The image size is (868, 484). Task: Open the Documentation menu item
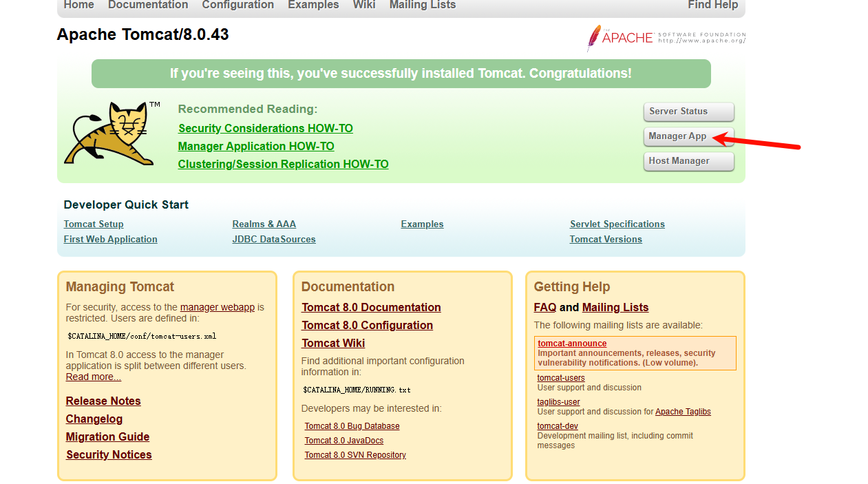click(x=148, y=5)
